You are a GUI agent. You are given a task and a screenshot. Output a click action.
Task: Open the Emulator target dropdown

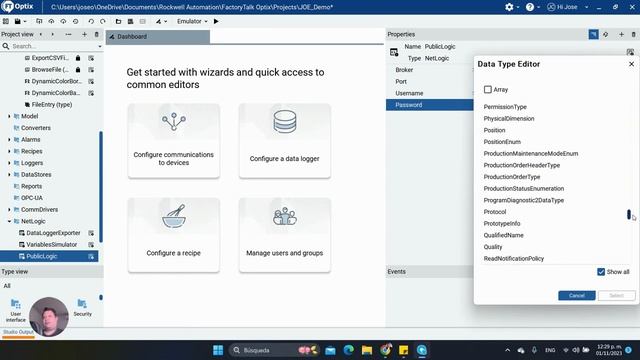click(x=192, y=21)
